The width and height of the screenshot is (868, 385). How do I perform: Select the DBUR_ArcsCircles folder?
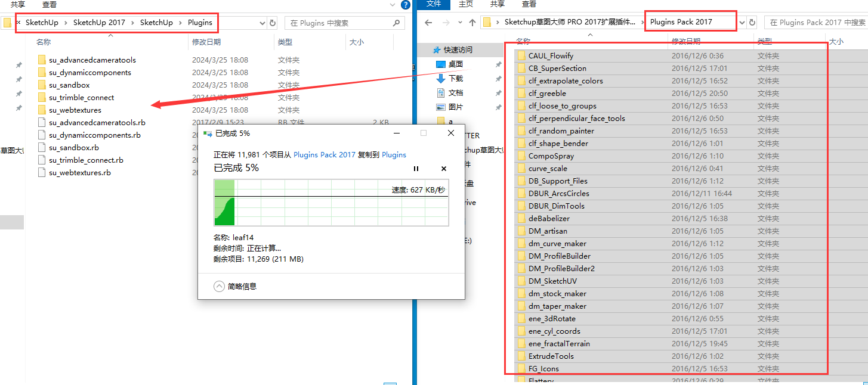coord(558,194)
